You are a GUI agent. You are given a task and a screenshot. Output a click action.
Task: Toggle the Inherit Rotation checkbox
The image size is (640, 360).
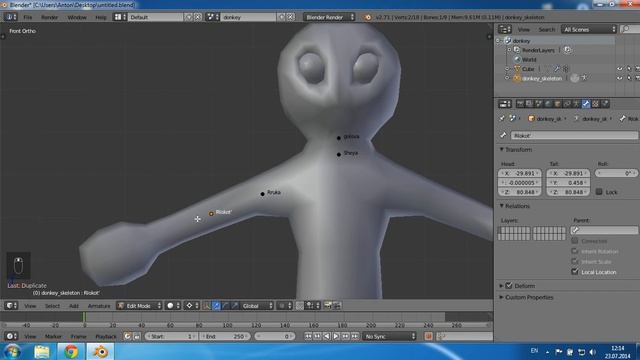575,251
